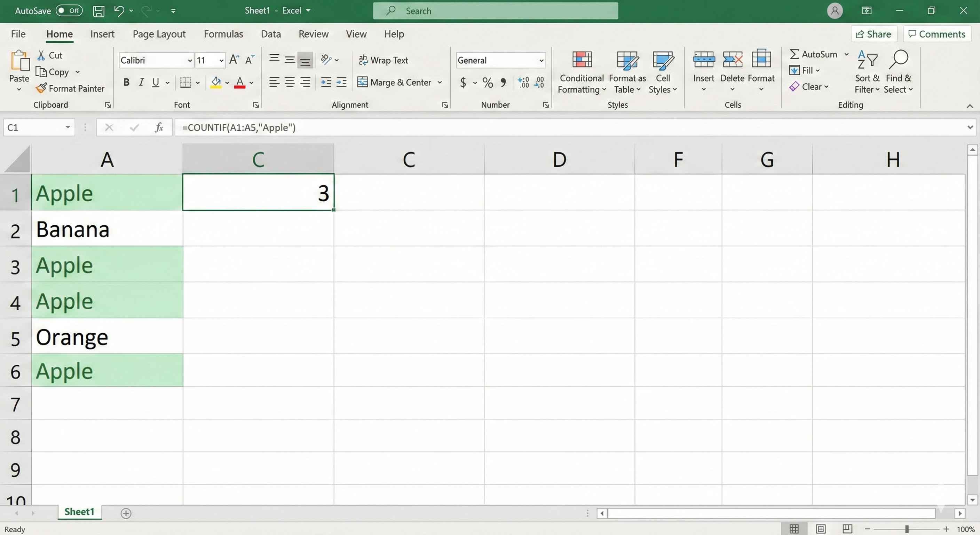Toggle Bold formatting
980x535 pixels.
coord(126,82)
